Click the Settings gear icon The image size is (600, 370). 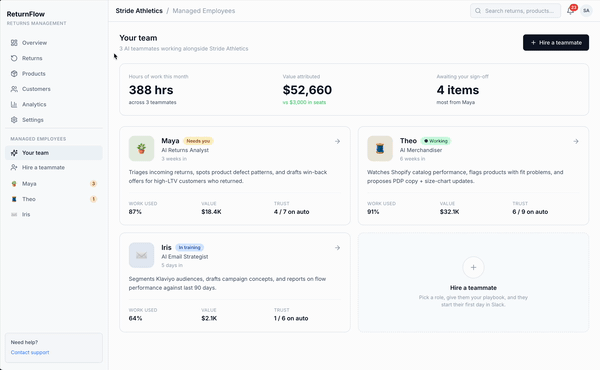coord(14,120)
